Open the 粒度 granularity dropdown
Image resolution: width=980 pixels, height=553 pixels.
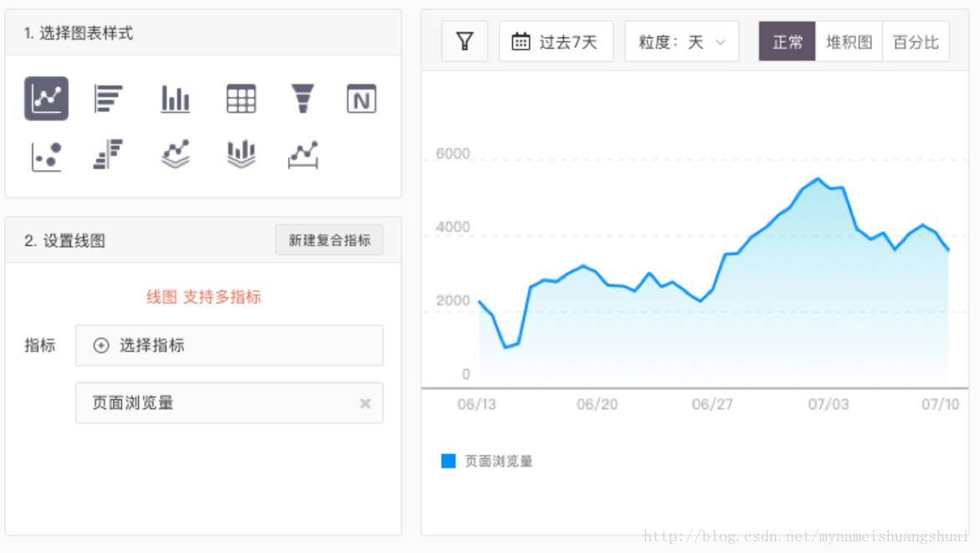tap(681, 40)
